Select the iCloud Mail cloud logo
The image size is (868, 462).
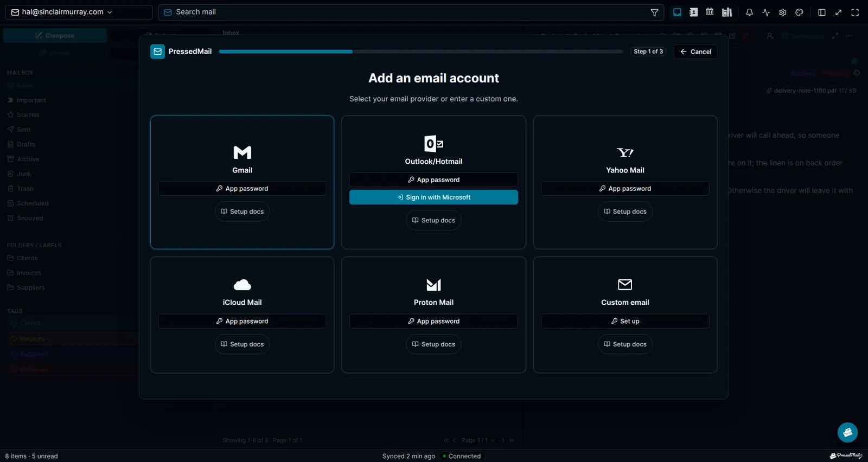pyautogui.click(x=242, y=285)
